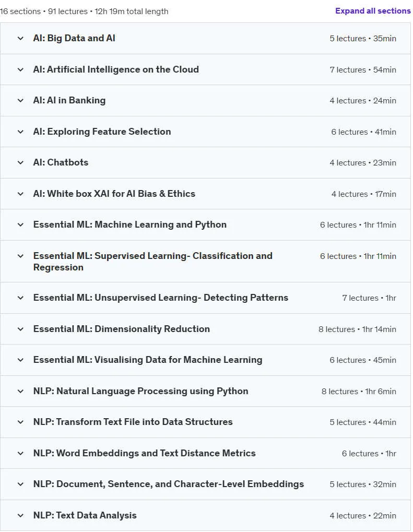Screen dimensions: 413x532
Task: Click the chevron next to AI: Chatbots
Action: [x=20, y=162]
